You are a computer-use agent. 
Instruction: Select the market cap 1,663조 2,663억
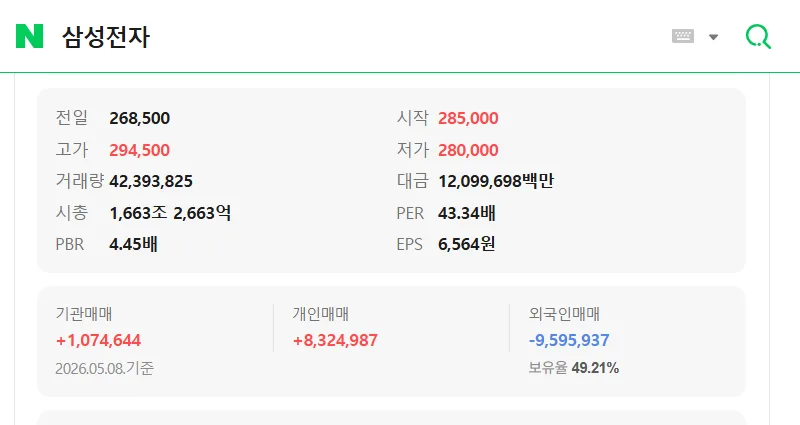click(170, 213)
